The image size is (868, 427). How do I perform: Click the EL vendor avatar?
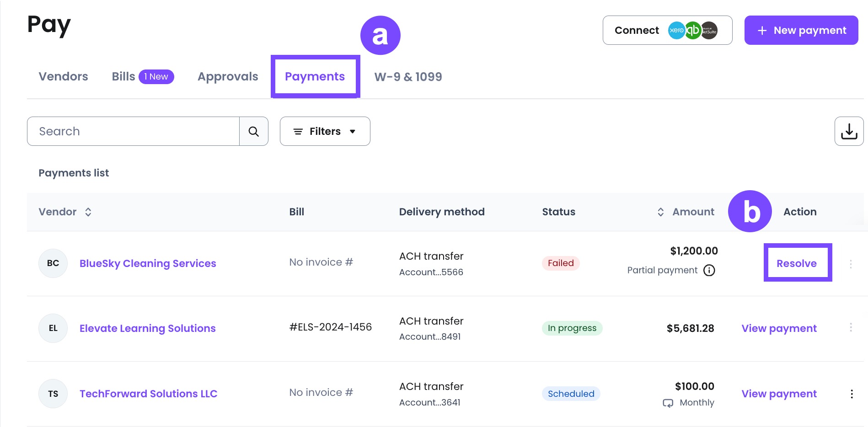coord(53,328)
